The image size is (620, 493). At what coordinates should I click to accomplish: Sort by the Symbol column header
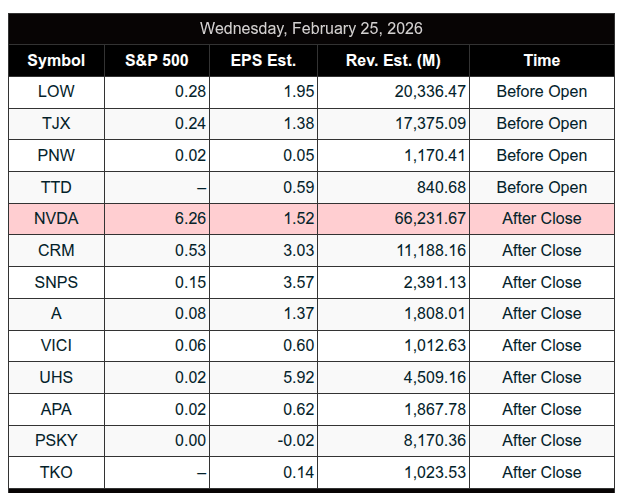pyautogui.click(x=56, y=60)
